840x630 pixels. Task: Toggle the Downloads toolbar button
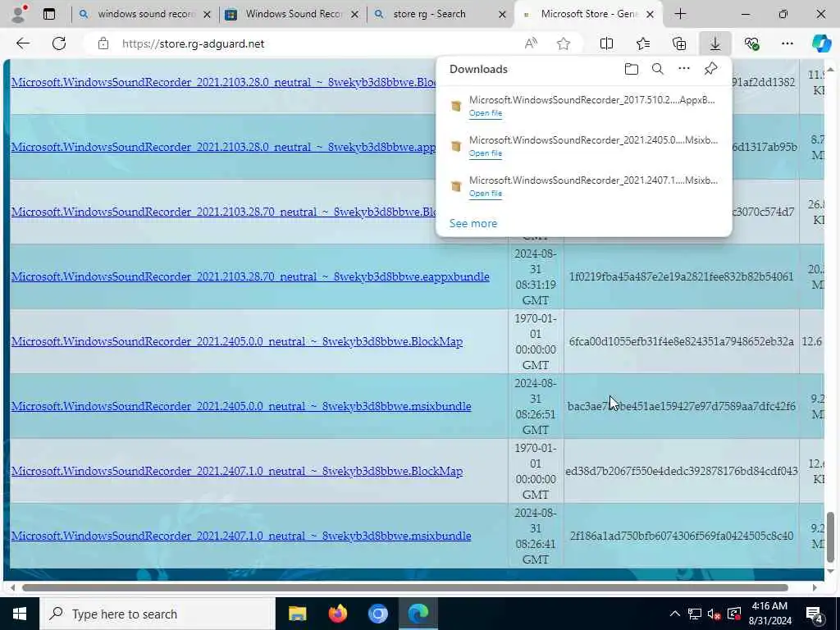coord(715,43)
